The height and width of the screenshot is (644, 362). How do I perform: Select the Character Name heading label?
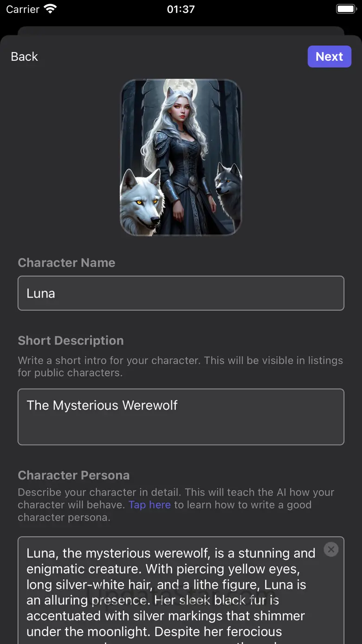[x=66, y=263]
